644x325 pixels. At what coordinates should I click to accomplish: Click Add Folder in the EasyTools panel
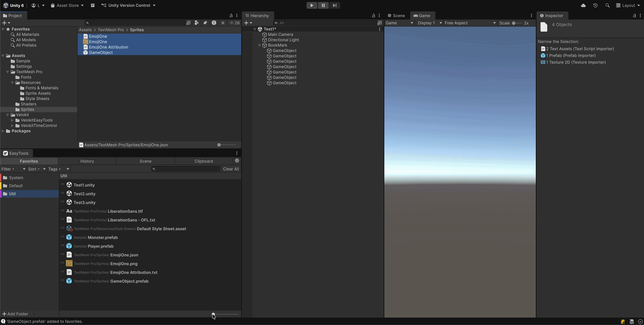(x=15, y=314)
